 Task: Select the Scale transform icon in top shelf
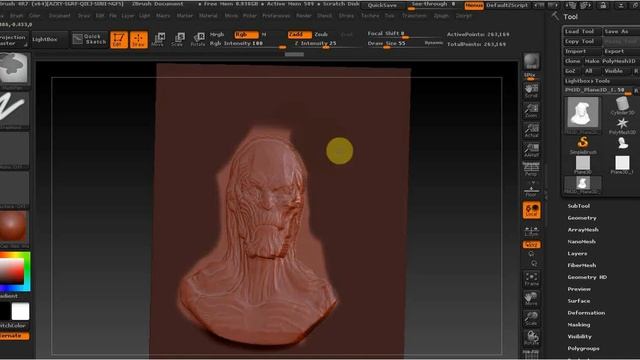point(178,40)
